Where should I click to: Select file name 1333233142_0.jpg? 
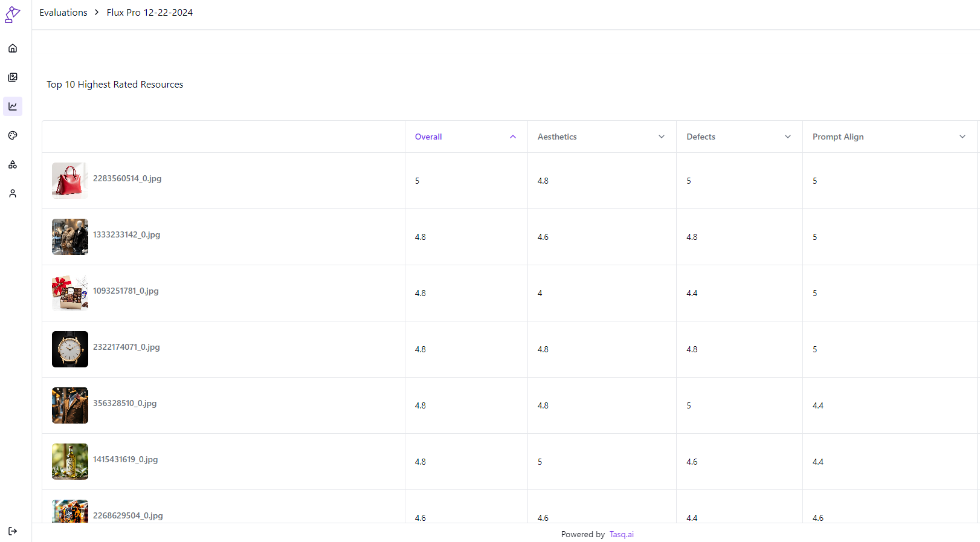126,234
